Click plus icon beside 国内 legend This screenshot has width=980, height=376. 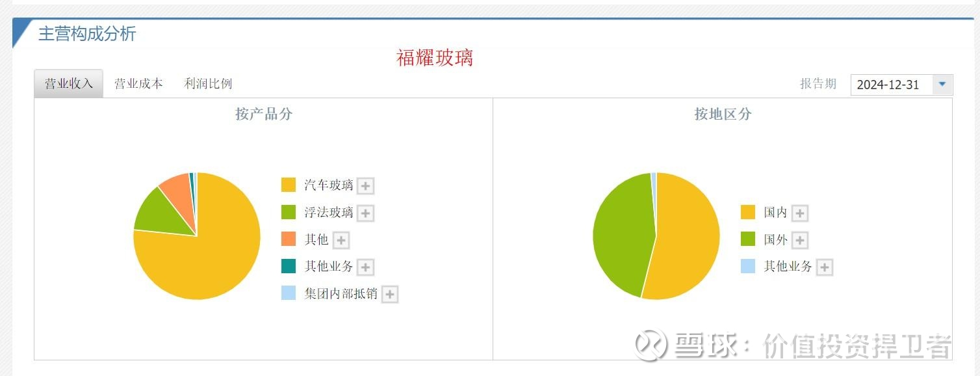[x=800, y=213]
